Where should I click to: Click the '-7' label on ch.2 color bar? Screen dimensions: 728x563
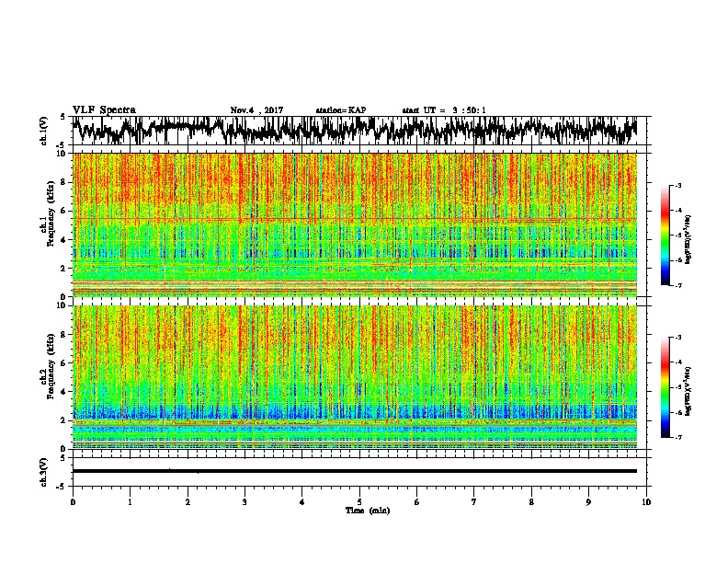coord(677,437)
